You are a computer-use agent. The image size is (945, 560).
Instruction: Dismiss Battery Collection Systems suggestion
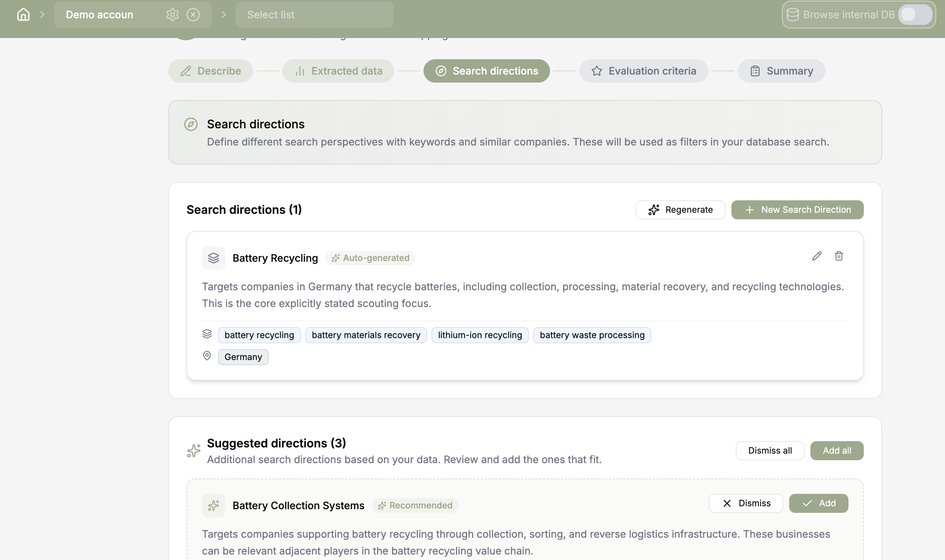pyautogui.click(x=746, y=503)
